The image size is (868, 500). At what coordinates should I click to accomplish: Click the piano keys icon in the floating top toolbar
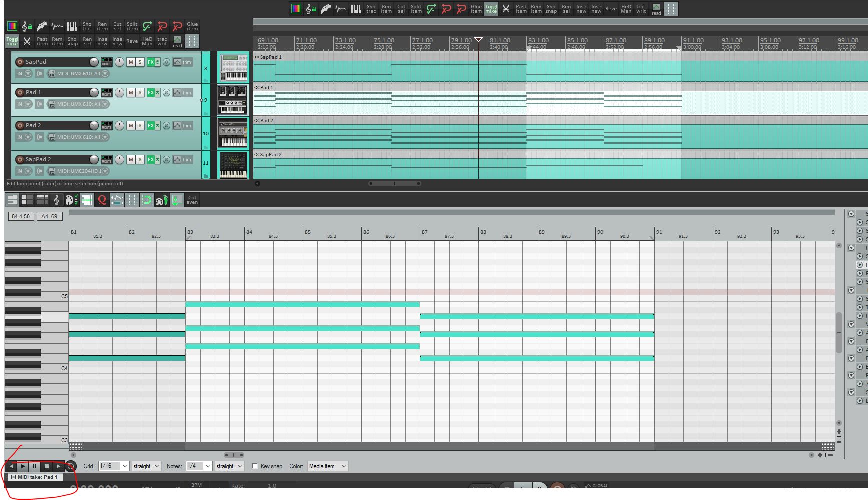click(356, 9)
